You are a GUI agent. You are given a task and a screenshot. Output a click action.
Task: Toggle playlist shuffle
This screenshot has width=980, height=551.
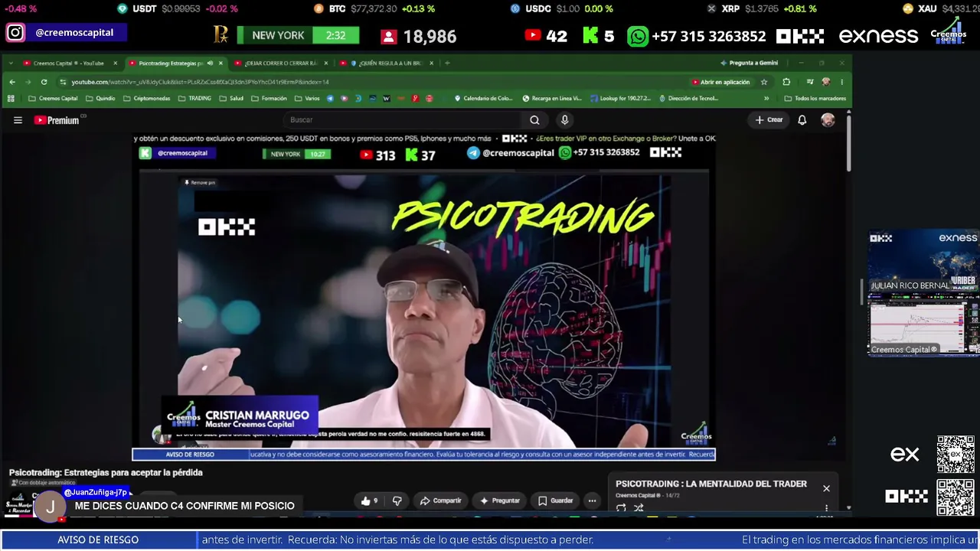(638, 507)
